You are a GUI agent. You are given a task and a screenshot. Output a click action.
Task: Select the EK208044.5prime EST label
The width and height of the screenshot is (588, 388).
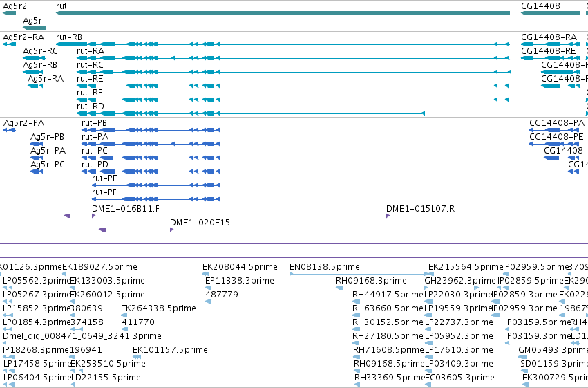(x=240, y=267)
